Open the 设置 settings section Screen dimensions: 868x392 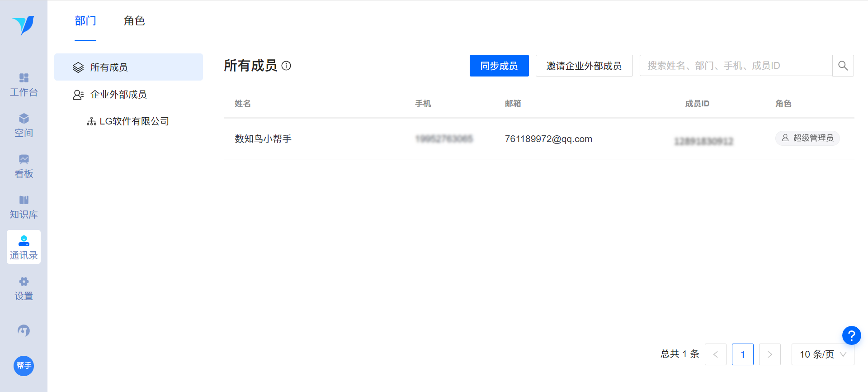[x=24, y=289]
